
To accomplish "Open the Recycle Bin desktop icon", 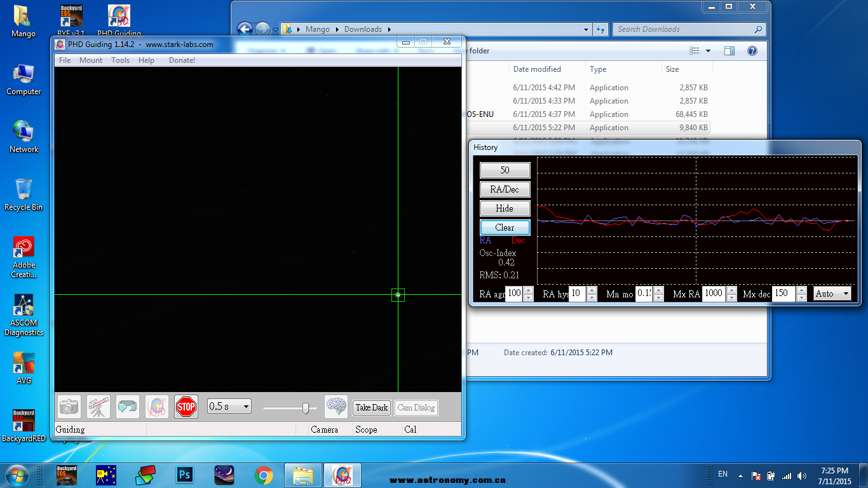I will pyautogui.click(x=24, y=194).
